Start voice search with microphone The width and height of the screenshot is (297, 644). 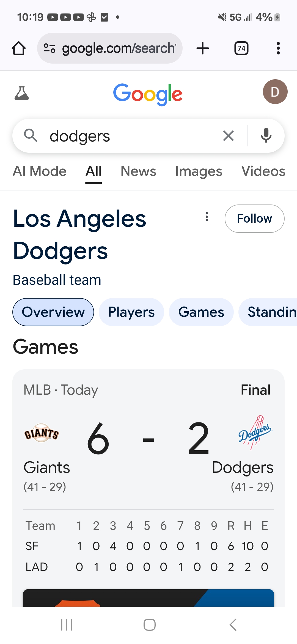click(266, 136)
